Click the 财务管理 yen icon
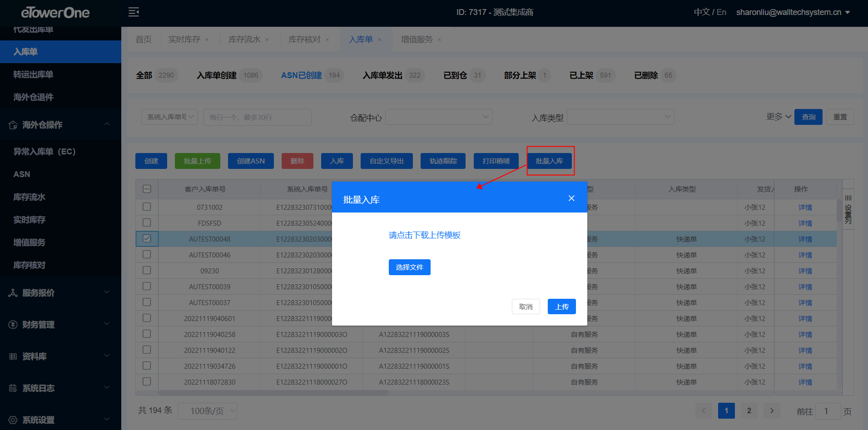This screenshot has width=868, height=430. 13,325
